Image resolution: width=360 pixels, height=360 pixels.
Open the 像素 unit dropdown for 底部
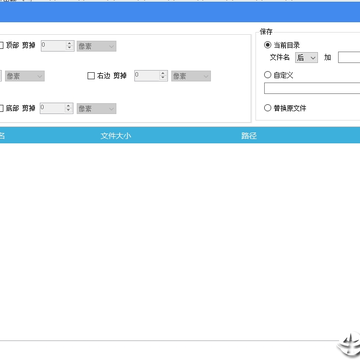click(x=96, y=109)
